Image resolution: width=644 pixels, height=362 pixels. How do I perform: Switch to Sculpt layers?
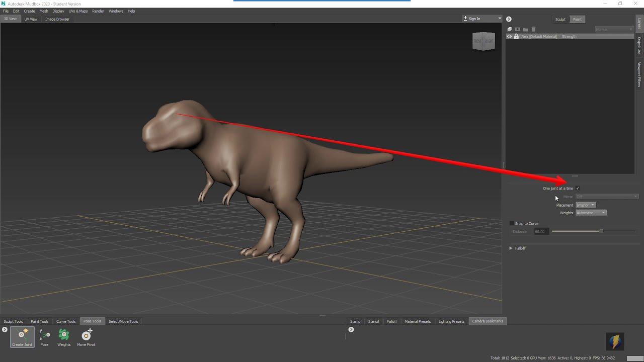560,19
